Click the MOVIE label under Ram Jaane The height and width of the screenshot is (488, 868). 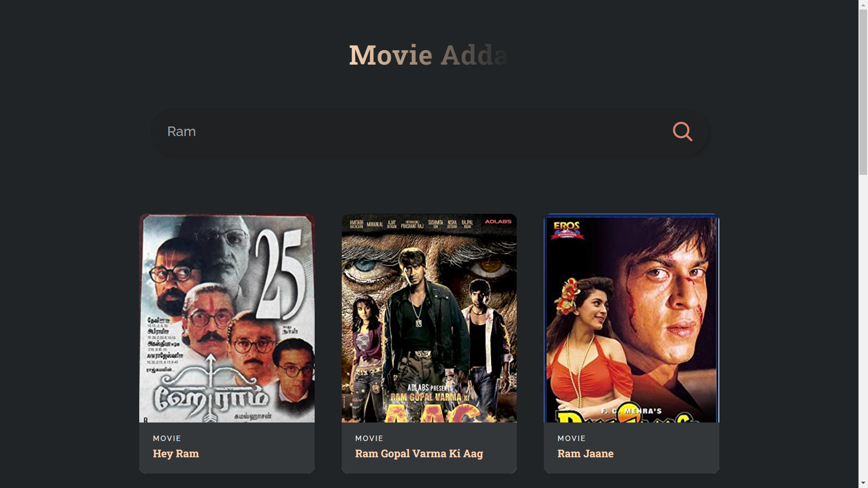click(571, 438)
